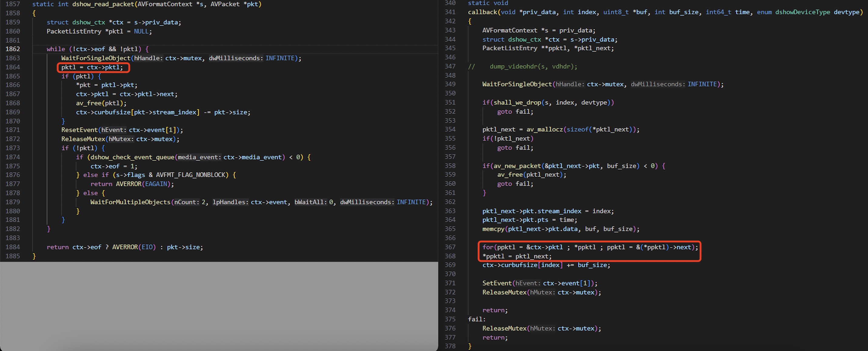Click the av_mallocz call on line 354
The width and height of the screenshot is (868, 351).
(x=544, y=129)
